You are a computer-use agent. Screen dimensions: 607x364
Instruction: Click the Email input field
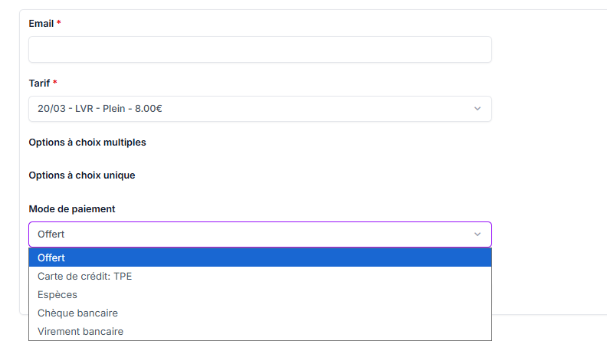[260, 49]
